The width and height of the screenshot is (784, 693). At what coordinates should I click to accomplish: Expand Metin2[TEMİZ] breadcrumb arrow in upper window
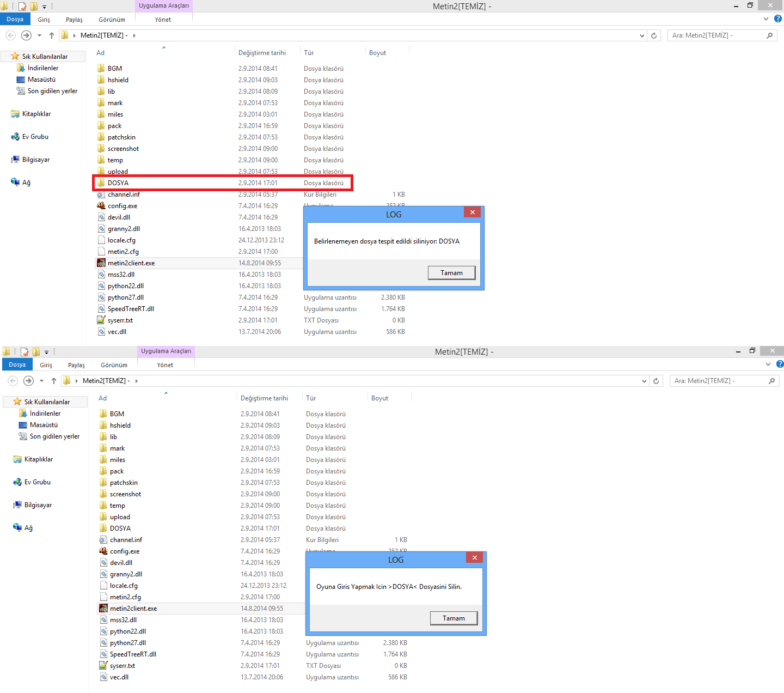[134, 35]
